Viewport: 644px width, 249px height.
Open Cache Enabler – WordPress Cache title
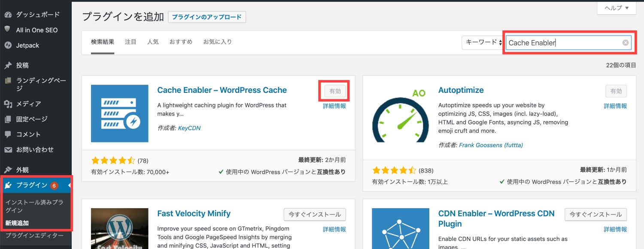(x=222, y=90)
